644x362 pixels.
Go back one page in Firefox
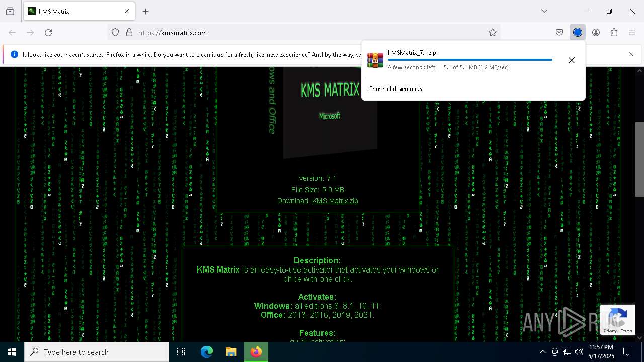[x=12, y=33]
